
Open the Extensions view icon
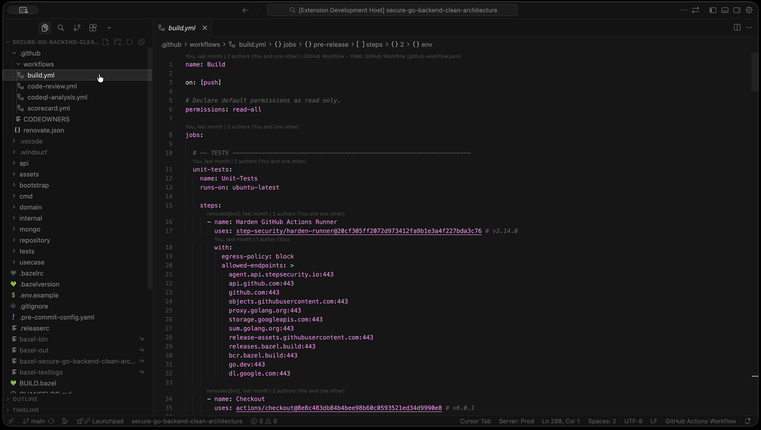point(93,28)
